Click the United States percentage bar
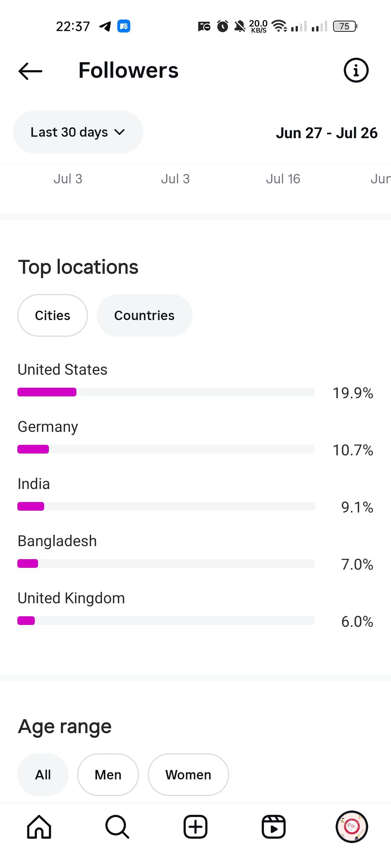This screenshot has width=391, height=868. 166,392
